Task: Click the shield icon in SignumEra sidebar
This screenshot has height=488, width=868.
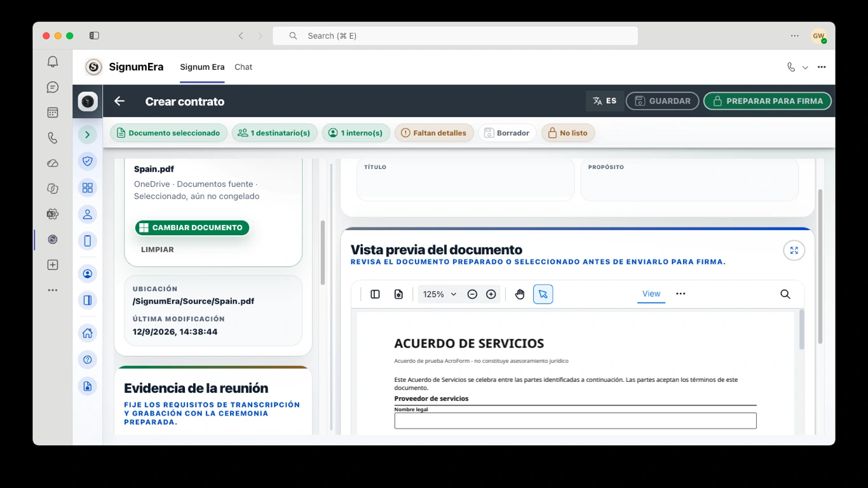Action: 88,161
